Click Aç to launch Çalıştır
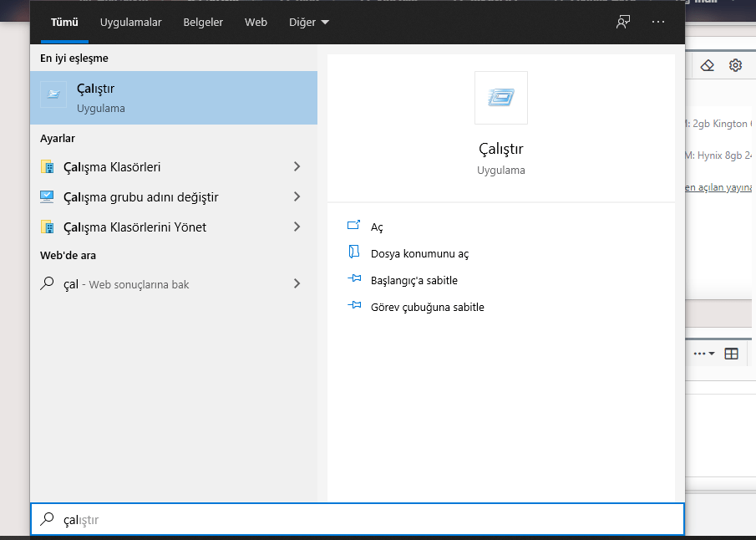 point(377,227)
